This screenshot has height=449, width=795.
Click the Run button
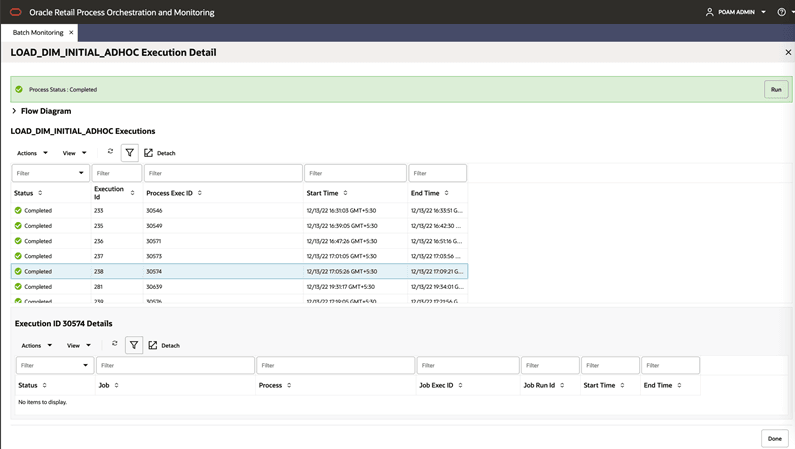tap(776, 89)
